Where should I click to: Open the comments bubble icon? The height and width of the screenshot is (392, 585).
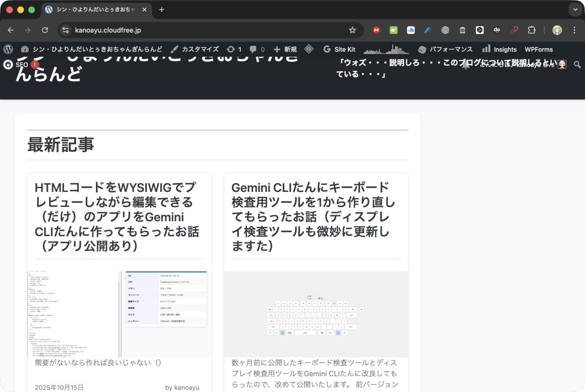tap(257, 49)
